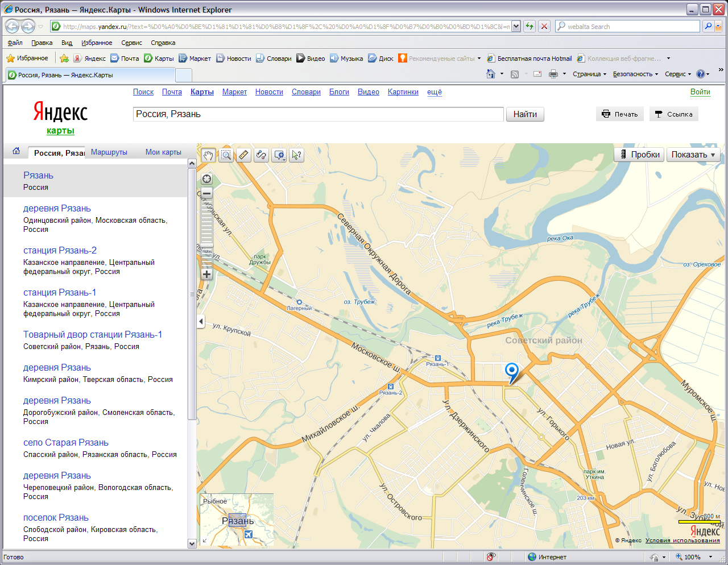Open the Избранное menu
Image resolution: width=728 pixels, height=565 pixels.
[97, 43]
